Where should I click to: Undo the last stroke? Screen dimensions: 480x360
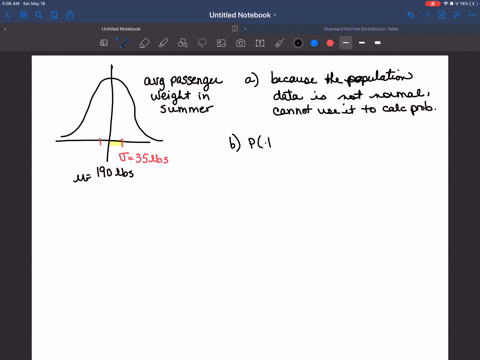[x=411, y=15]
